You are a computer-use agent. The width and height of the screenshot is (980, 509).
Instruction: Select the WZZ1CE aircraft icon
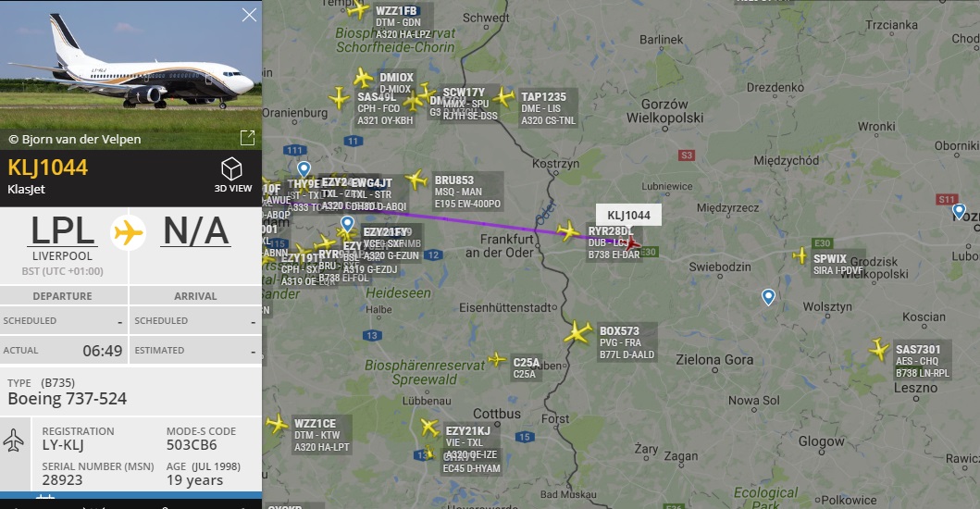(277, 424)
